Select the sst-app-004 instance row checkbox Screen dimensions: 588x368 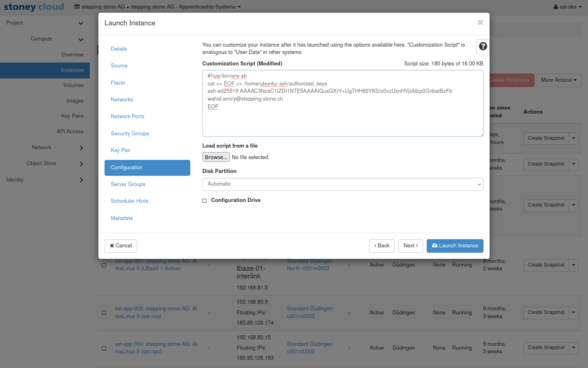tap(104, 348)
